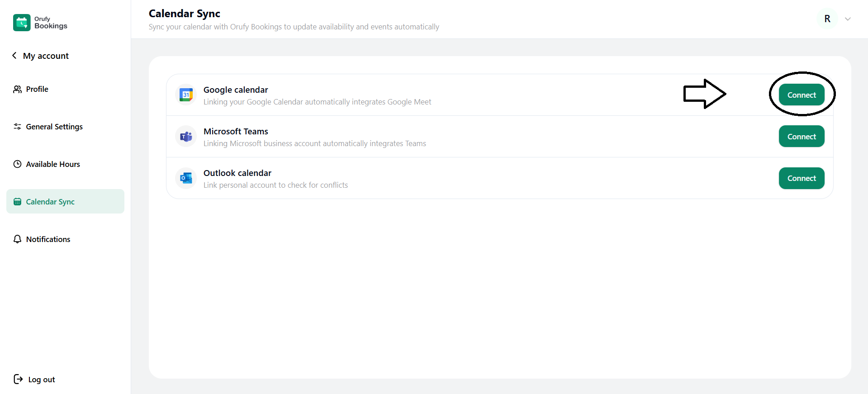Click the Calendar Sync page heading
Image resolution: width=868 pixels, height=394 pixels.
(184, 13)
